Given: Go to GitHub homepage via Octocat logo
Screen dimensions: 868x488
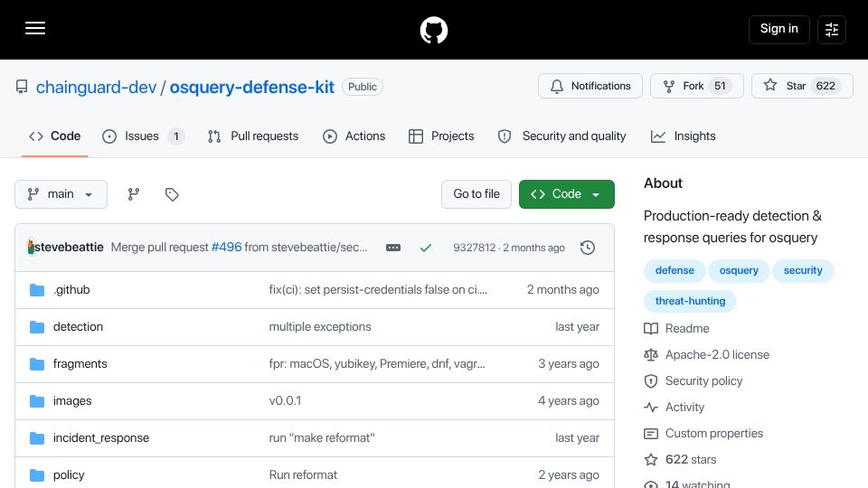Looking at the screenshot, I should (433, 30).
